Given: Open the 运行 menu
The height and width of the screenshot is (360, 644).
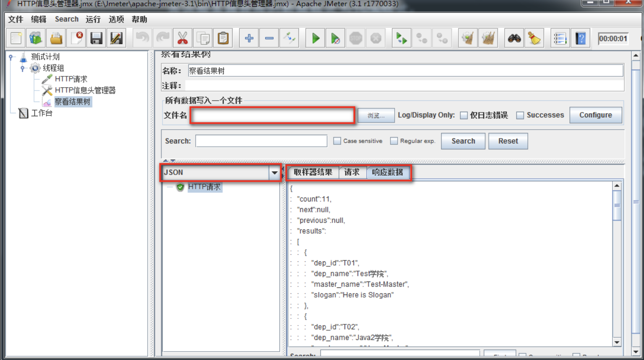Looking at the screenshot, I should (x=93, y=19).
